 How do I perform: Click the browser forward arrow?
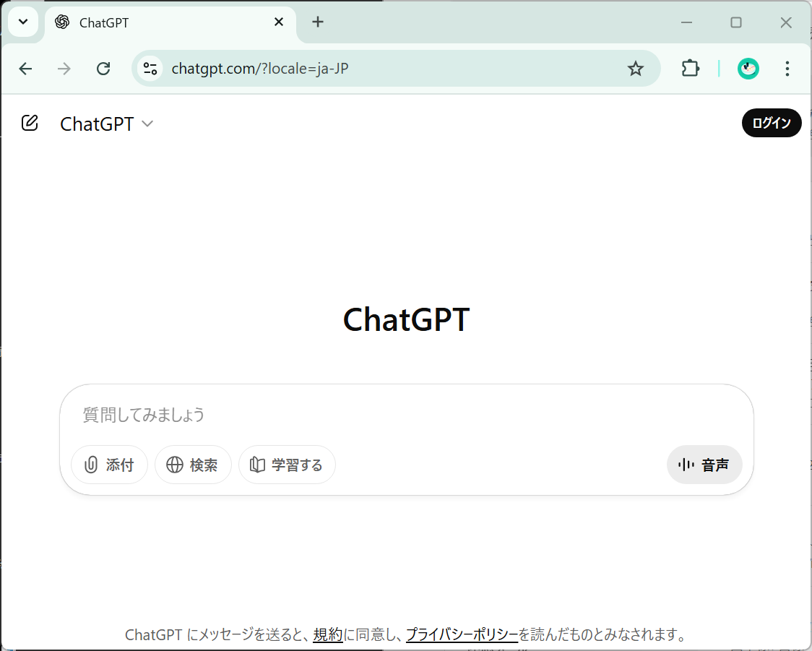tap(64, 69)
